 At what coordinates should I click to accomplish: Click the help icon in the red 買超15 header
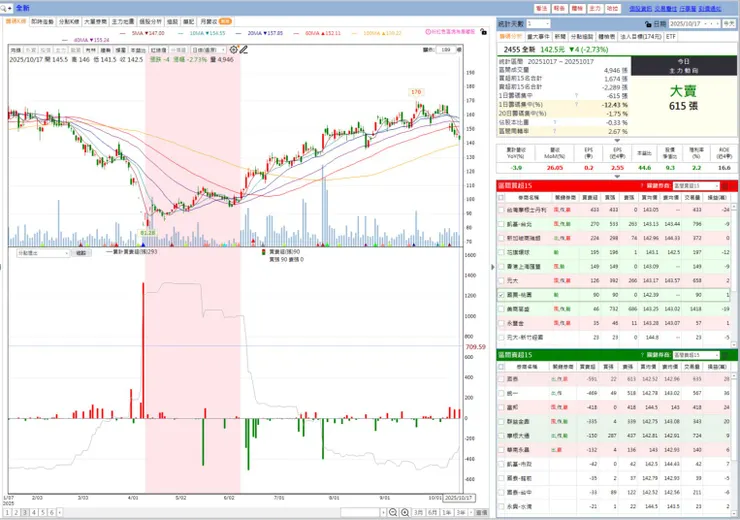click(x=642, y=185)
